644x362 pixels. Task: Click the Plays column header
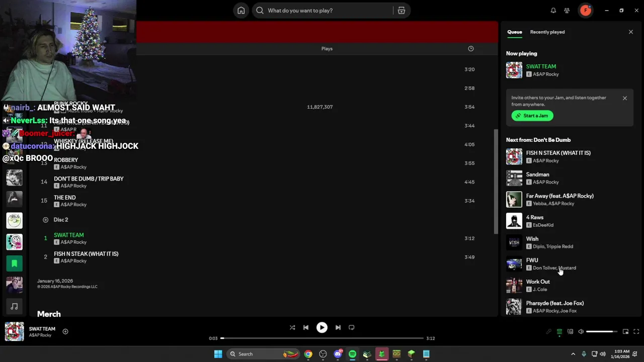(327, 49)
